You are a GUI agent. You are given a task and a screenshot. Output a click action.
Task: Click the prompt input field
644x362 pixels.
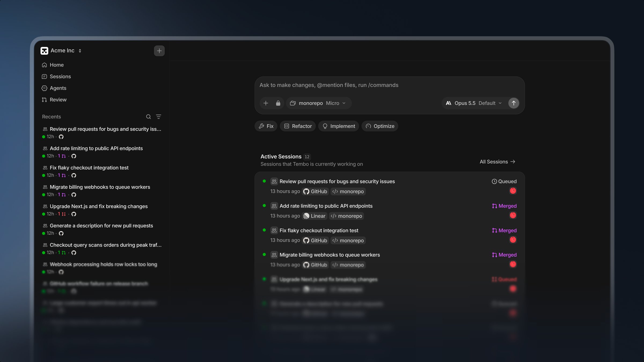pyautogui.click(x=390, y=85)
